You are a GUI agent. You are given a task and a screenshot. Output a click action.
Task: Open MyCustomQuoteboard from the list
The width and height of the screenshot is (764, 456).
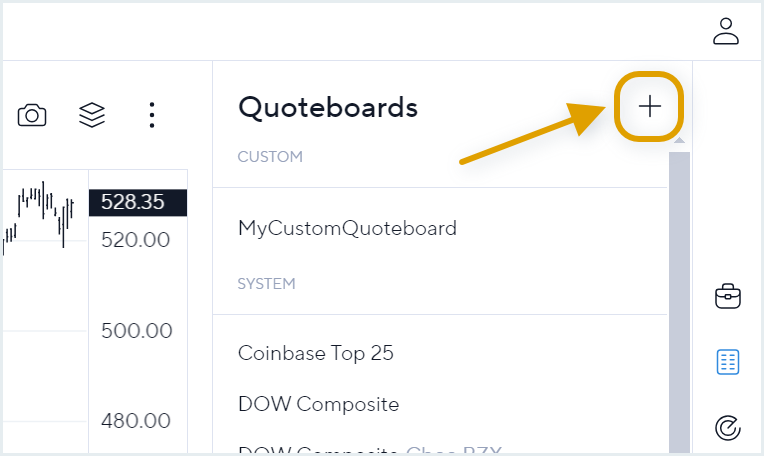click(347, 228)
